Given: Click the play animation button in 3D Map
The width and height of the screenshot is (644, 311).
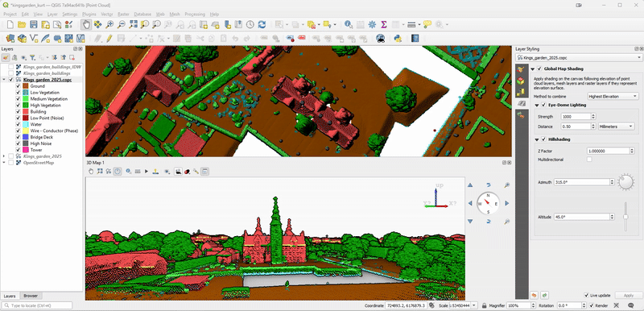Looking at the screenshot, I should pos(147,172).
